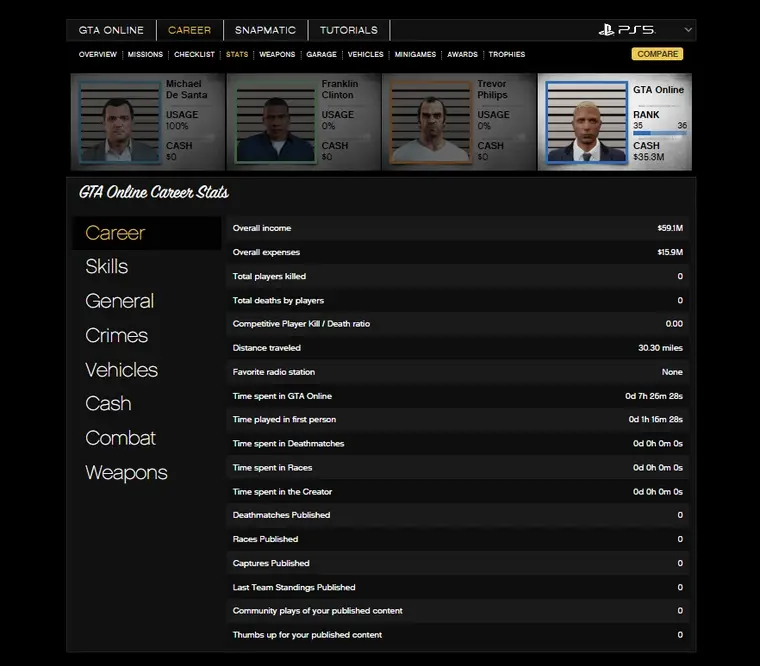The image size is (760, 666).
Task: Select Crimes in the stats sidebar
Action: [x=117, y=336]
